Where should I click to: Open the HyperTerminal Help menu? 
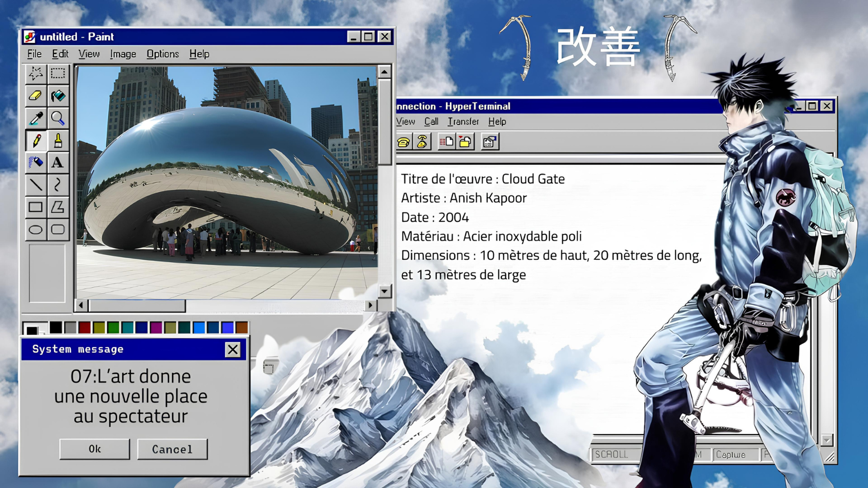(497, 122)
